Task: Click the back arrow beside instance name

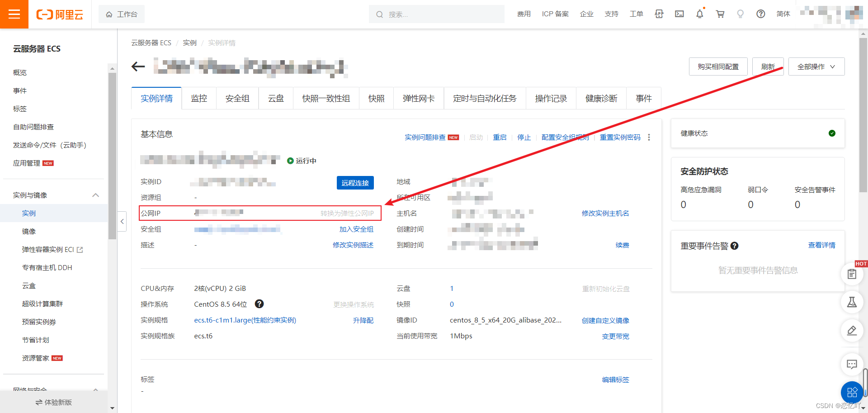Action: pos(138,66)
